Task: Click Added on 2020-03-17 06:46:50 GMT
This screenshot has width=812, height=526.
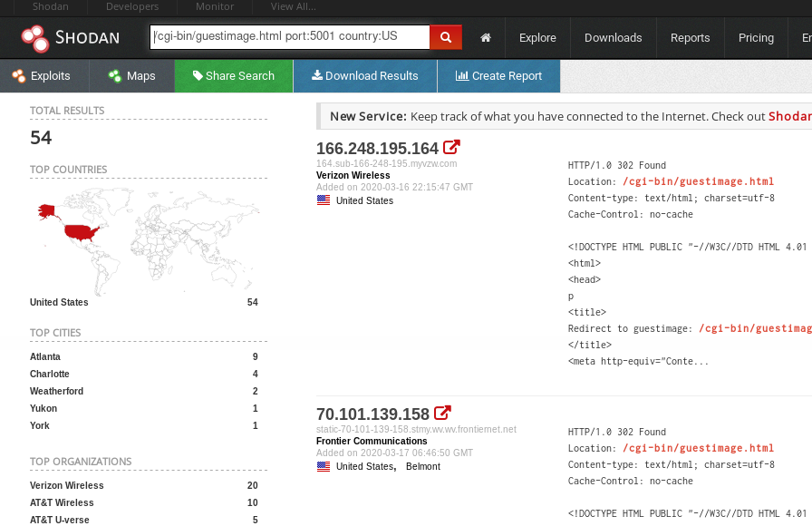Action: 394,453
